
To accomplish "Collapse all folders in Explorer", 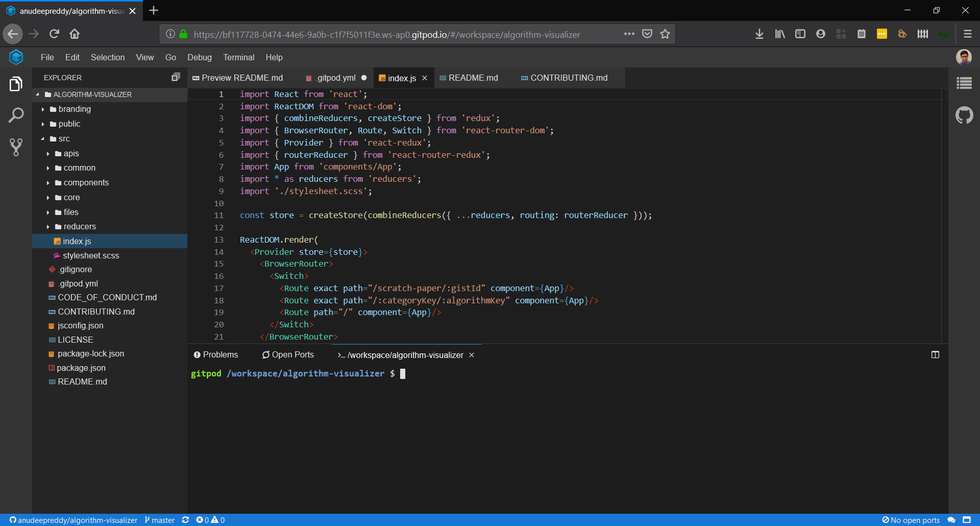I will 176,77.
